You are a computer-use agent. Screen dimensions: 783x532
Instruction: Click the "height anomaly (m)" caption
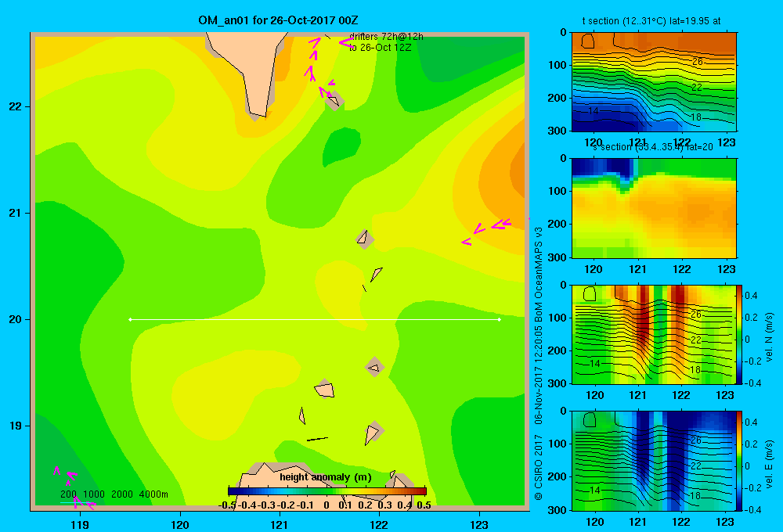tap(326, 477)
